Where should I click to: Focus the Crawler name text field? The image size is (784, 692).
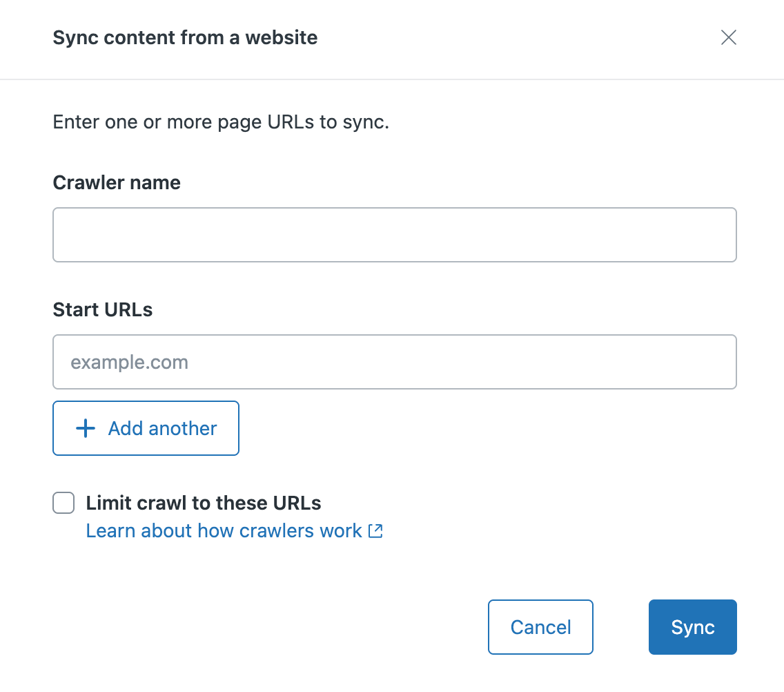pos(394,235)
